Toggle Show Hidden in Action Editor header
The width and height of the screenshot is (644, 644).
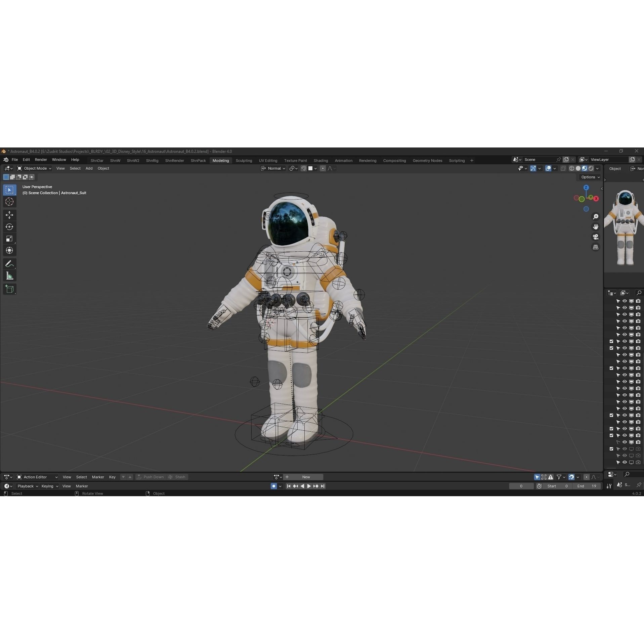click(x=544, y=477)
